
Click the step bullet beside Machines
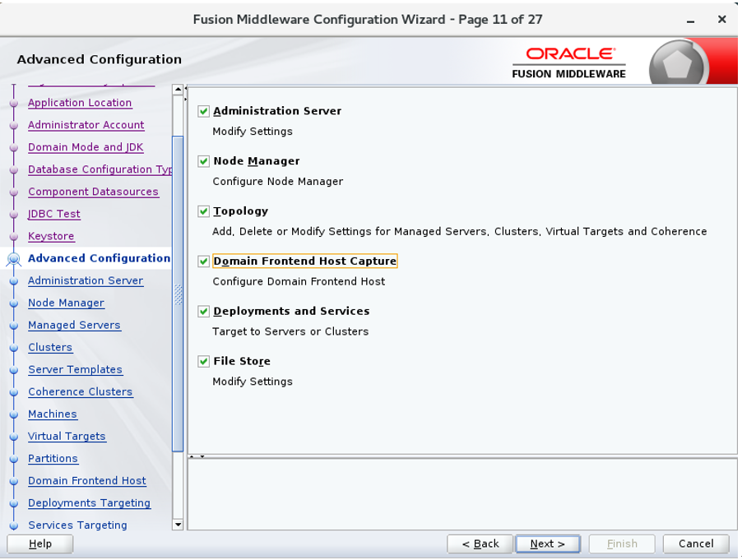(14, 414)
